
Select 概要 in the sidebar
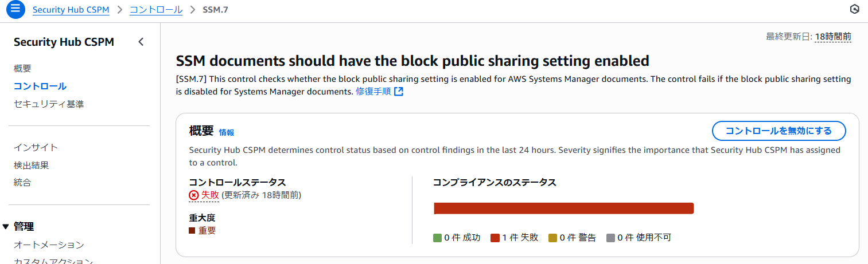(x=22, y=69)
